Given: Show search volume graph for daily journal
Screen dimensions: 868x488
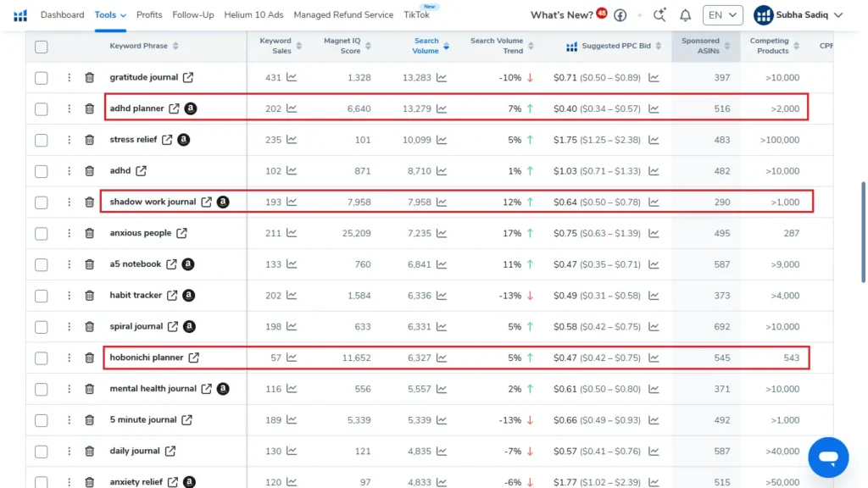Looking at the screenshot, I should [x=441, y=451].
